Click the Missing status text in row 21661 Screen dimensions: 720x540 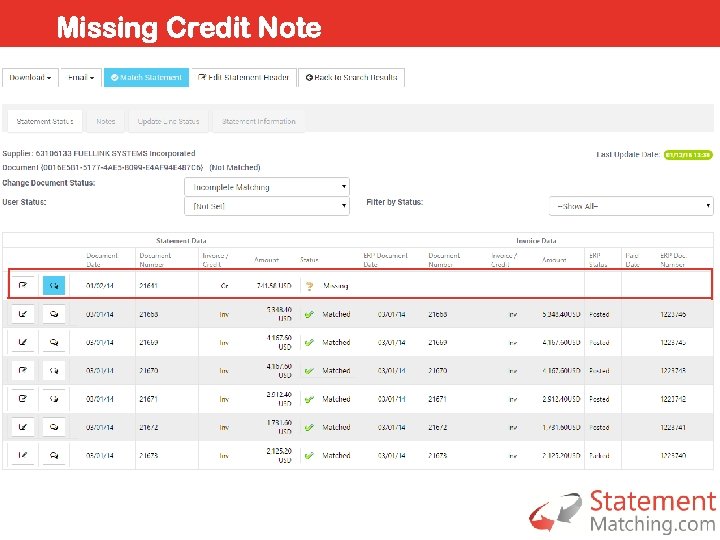(x=336, y=286)
